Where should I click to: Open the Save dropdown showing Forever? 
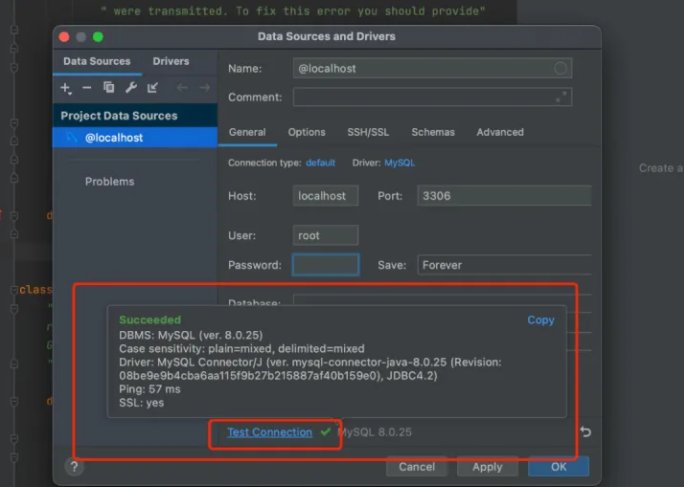tap(504, 265)
